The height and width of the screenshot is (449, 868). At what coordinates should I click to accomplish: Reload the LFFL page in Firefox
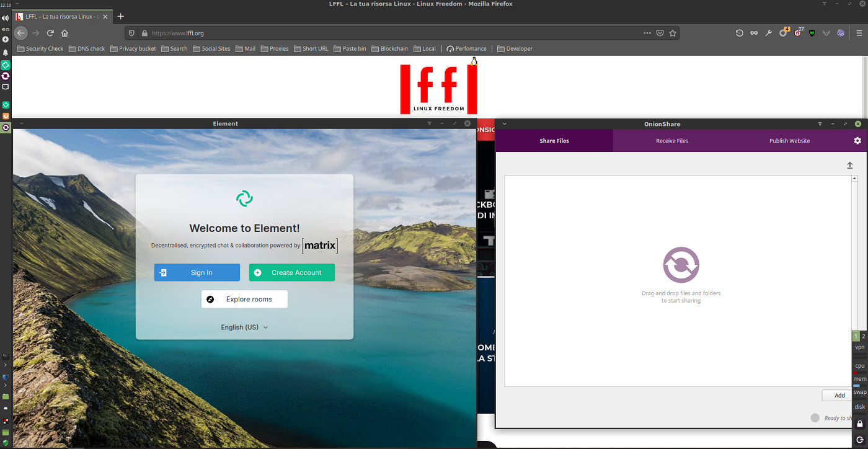50,33
